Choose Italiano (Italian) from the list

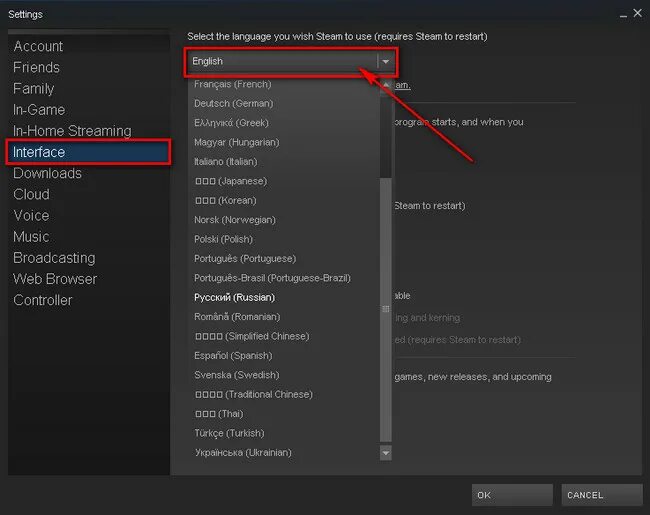pos(284,162)
